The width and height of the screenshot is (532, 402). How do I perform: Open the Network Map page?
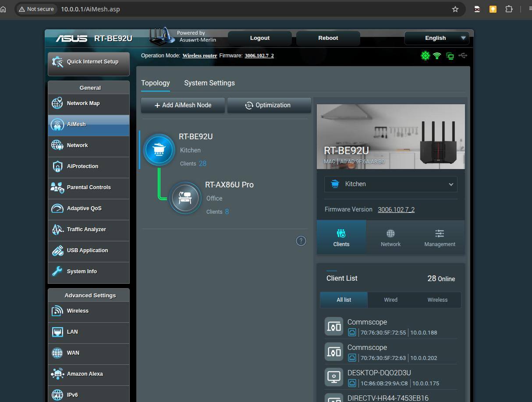(89, 103)
